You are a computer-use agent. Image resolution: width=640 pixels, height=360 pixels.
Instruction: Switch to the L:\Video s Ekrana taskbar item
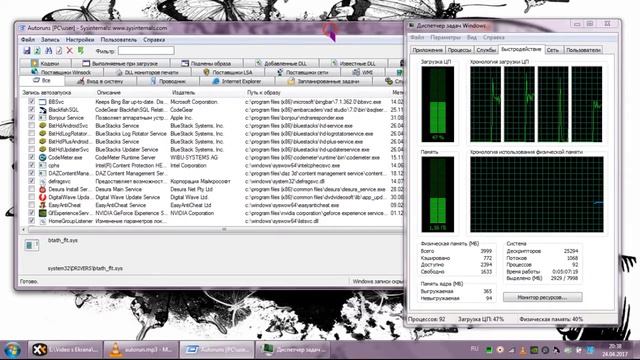click(x=66, y=350)
